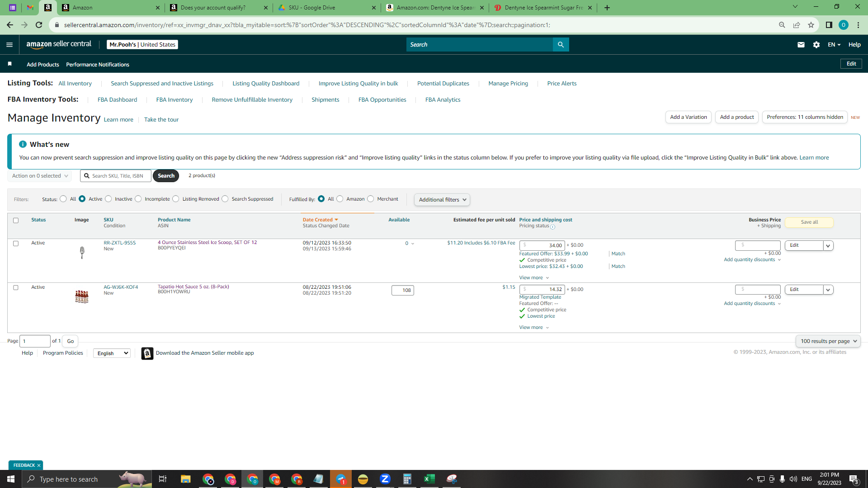Open the notifications center icon

tap(854, 479)
